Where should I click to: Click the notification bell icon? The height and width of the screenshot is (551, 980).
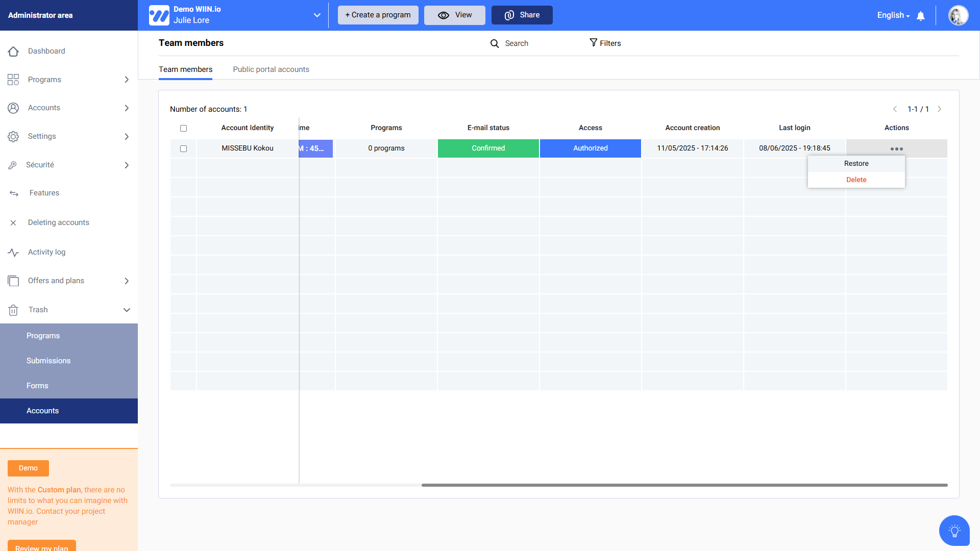point(921,16)
